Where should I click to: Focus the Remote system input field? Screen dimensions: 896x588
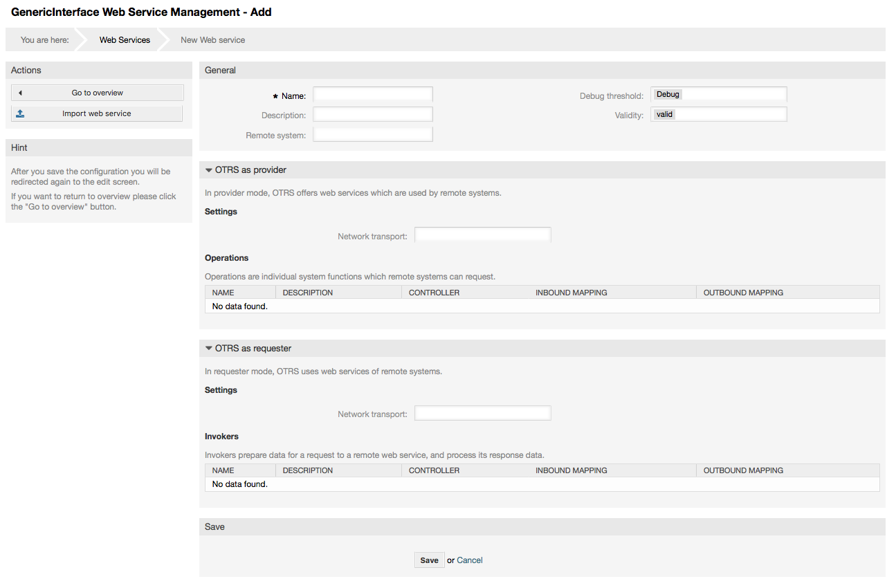(373, 134)
